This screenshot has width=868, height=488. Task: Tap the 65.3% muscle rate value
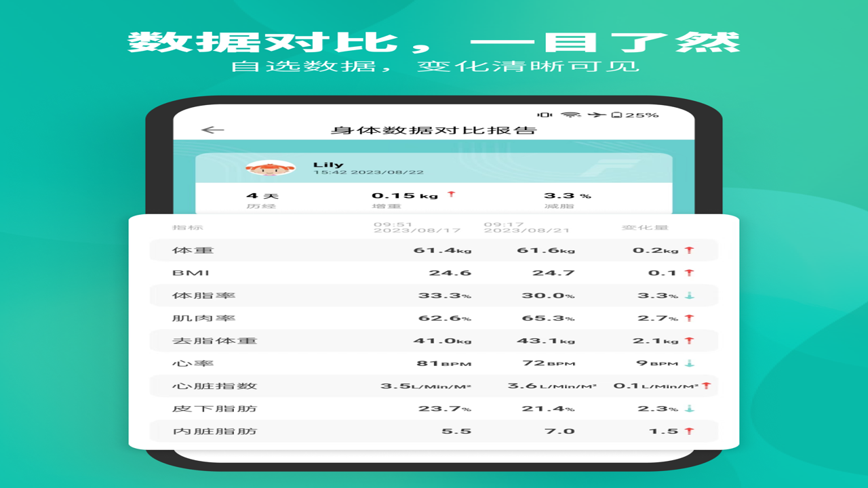coord(549,318)
